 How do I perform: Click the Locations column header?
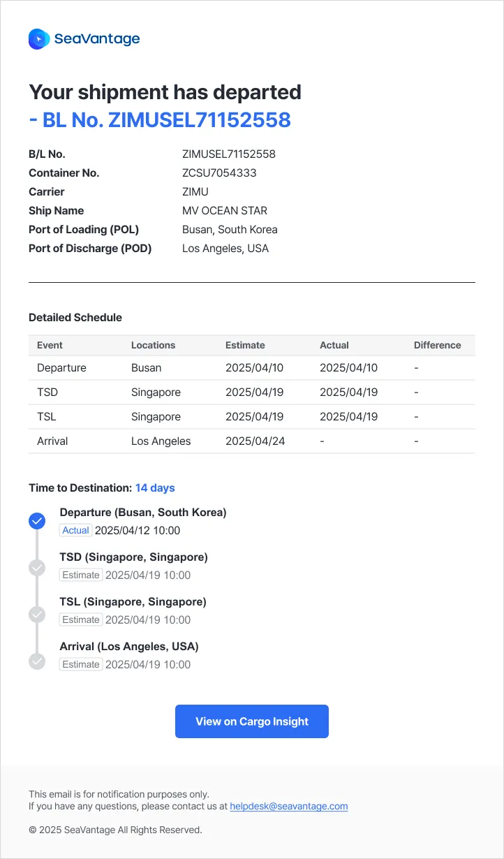click(153, 345)
